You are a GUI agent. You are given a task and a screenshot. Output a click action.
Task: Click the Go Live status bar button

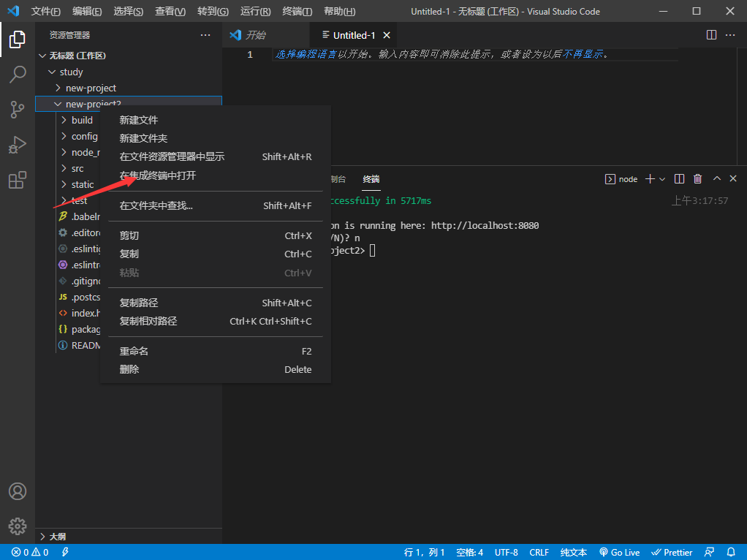pyautogui.click(x=619, y=552)
